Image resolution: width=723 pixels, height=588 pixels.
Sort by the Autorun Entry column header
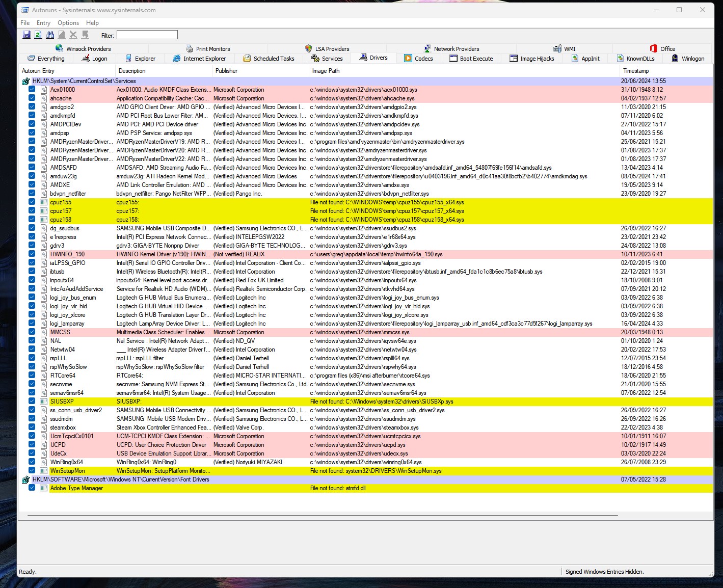tap(67, 71)
